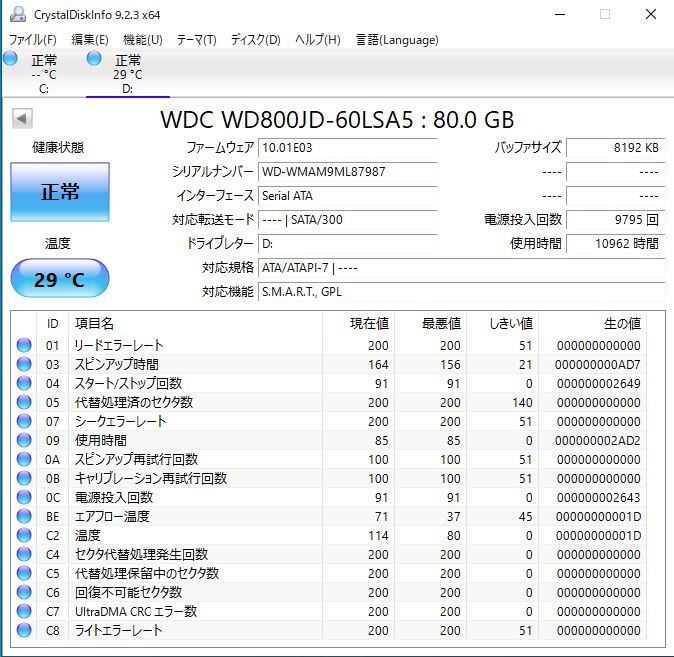The height and width of the screenshot is (657, 674).
Task: Click the power-on hours value 10962 時間
Action: pos(616,244)
